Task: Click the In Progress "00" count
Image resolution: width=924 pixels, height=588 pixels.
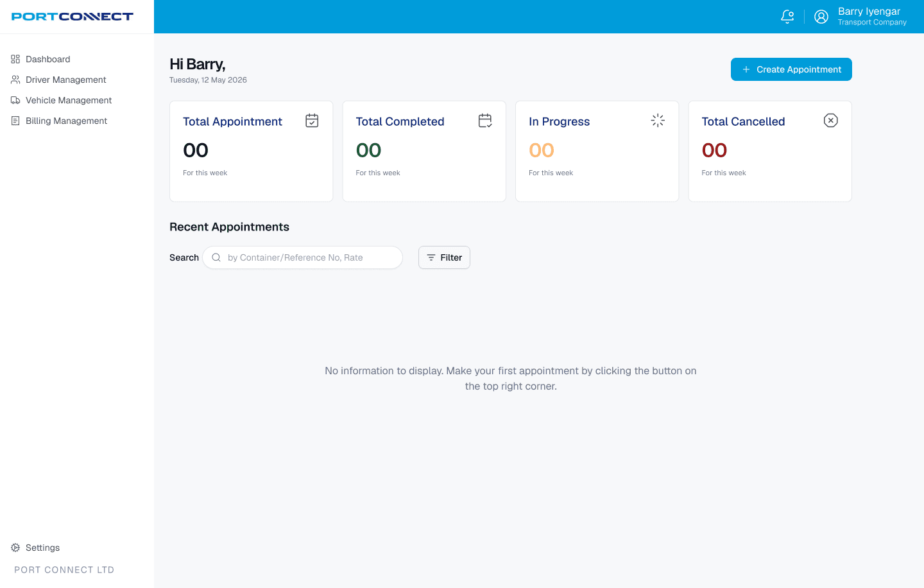Action: click(542, 150)
